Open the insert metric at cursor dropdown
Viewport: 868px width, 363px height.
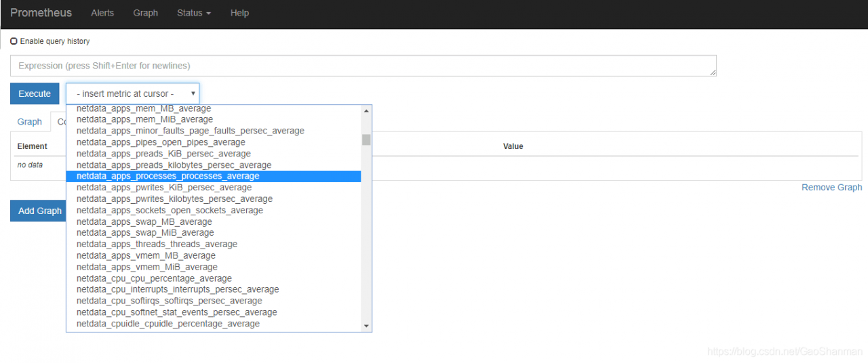[132, 93]
